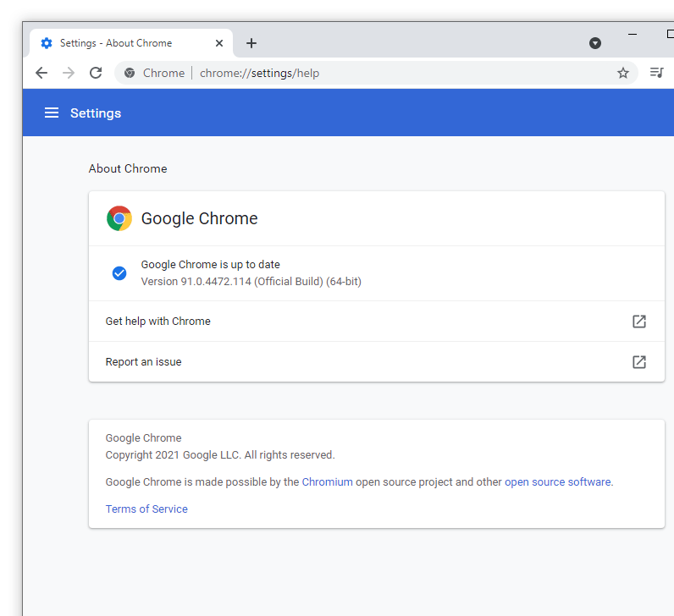This screenshot has width=674, height=616.
Task: Open the Settings hamburger menu
Action: click(52, 113)
